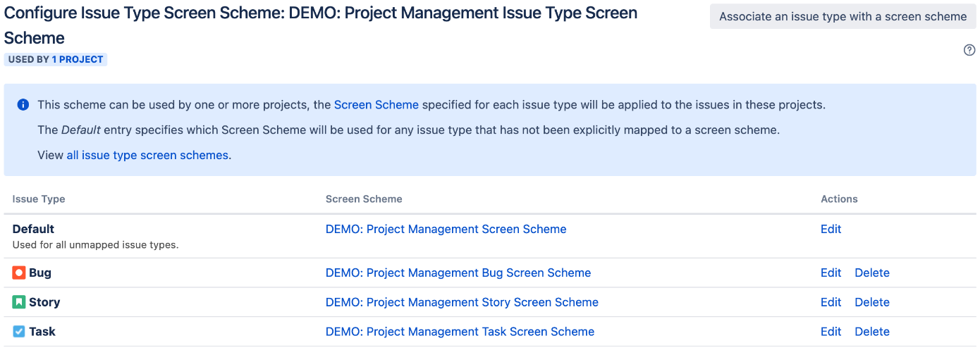Delete the Story screen scheme mapping
The width and height of the screenshot is (980, 350).
pos(872,302)
